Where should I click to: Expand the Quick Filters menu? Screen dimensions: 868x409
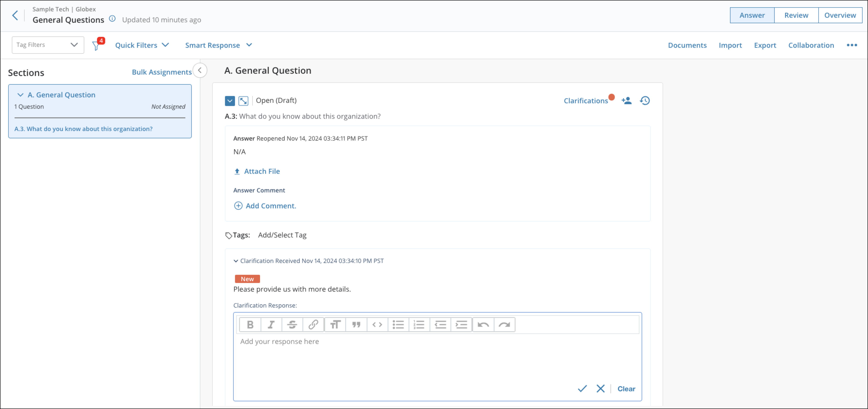(142, 45)
